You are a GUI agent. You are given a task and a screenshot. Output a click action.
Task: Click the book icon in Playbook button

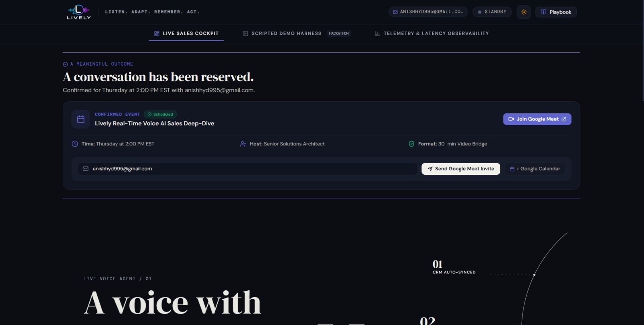pos(544,12)
